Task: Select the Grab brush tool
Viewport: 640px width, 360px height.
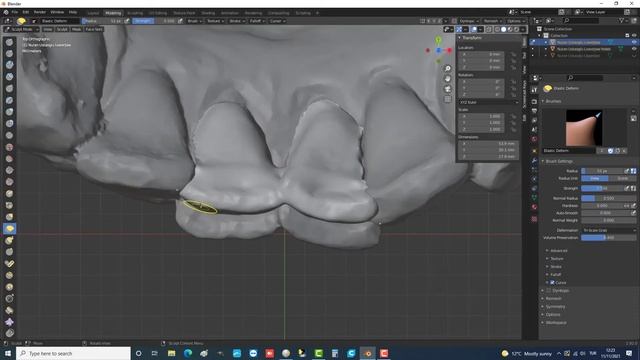Action: coord(9,217)
